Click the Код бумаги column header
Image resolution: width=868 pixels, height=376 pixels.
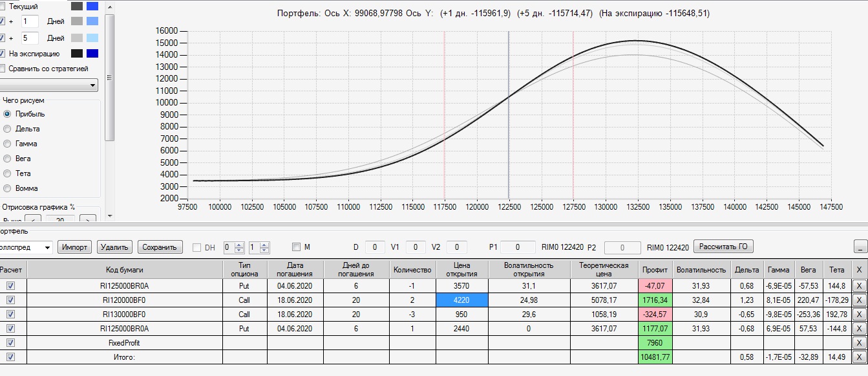pyautogui.click(x=125, y=270)
